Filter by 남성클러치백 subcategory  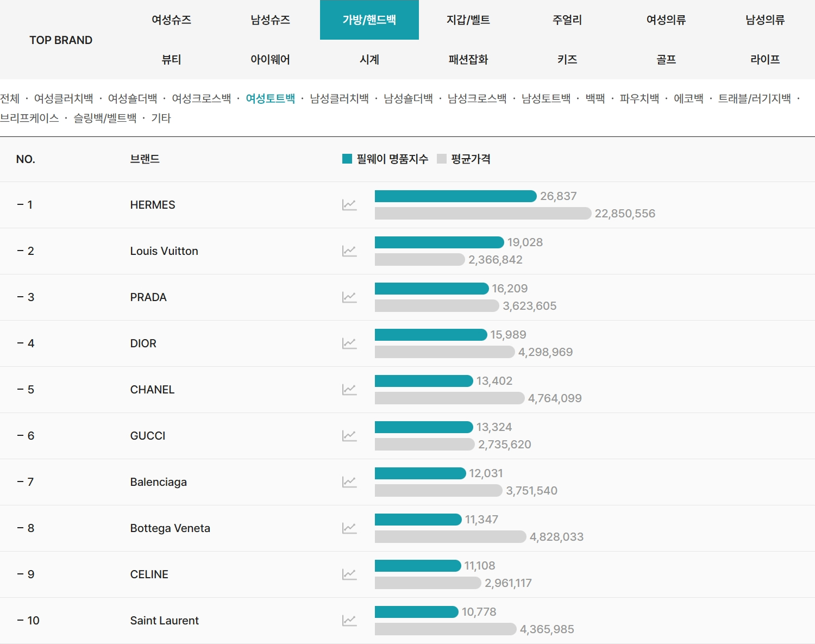(x=340, y=98)
